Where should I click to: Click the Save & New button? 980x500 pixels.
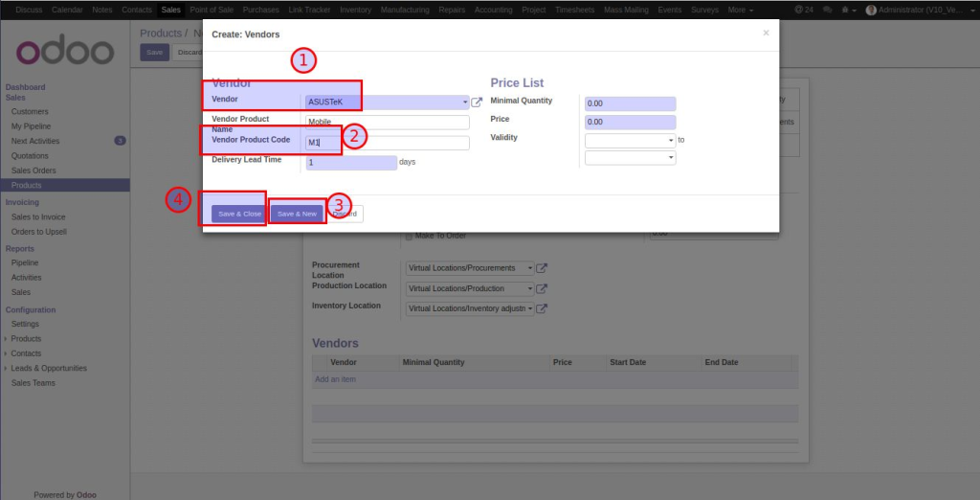click(x=297, y=214)
